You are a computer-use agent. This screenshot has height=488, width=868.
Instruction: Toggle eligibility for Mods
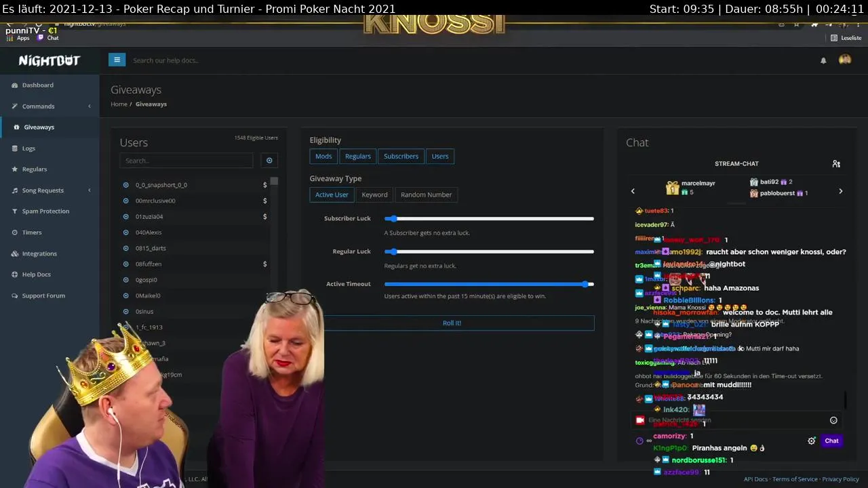(323, 157)
